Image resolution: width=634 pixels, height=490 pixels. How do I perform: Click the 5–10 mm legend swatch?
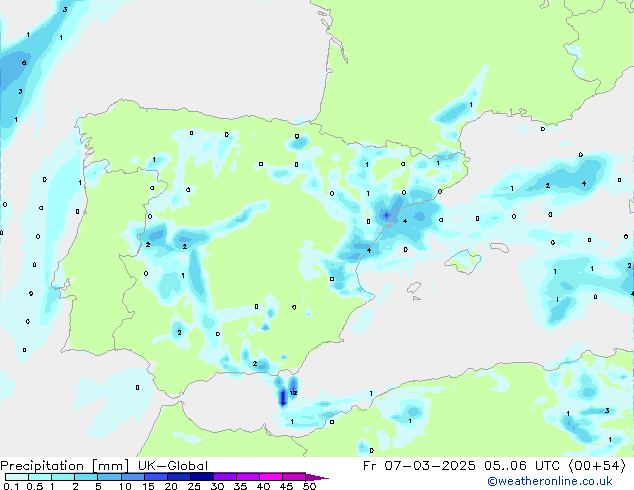(109, 477)
